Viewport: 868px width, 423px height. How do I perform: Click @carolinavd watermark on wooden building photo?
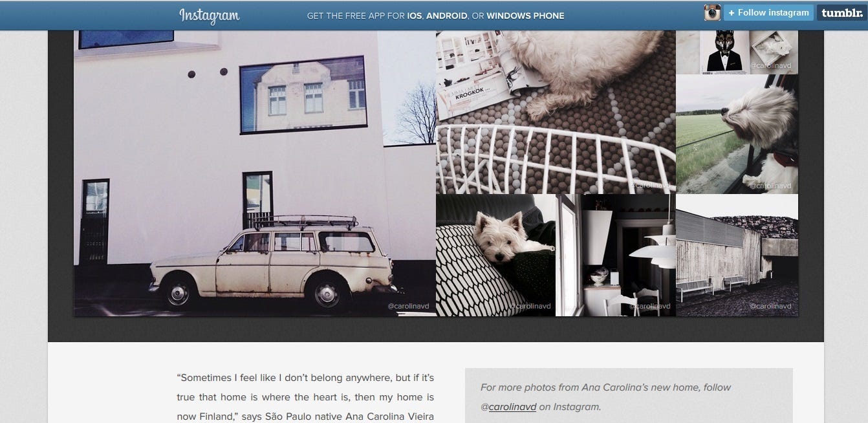(770, 306)
